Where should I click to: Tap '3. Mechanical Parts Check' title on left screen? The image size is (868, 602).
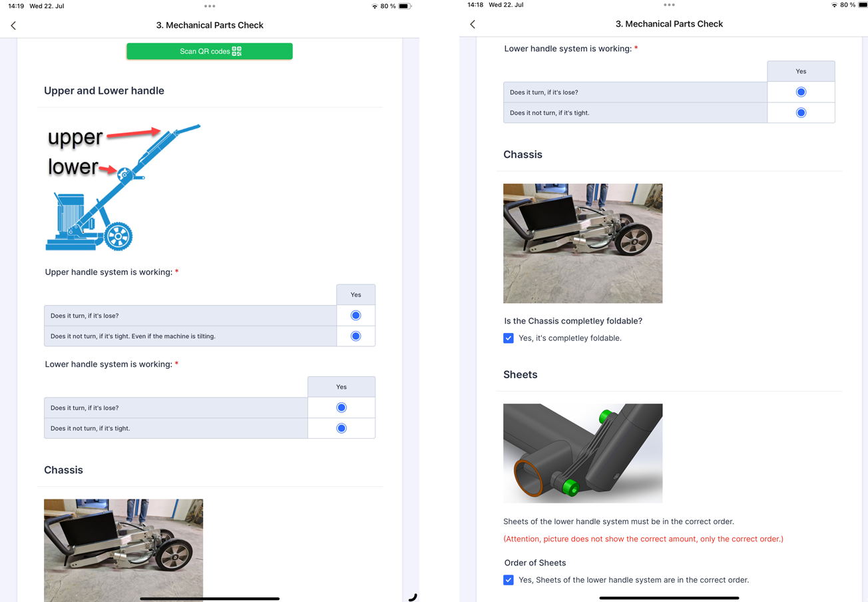tap(210, 25)
